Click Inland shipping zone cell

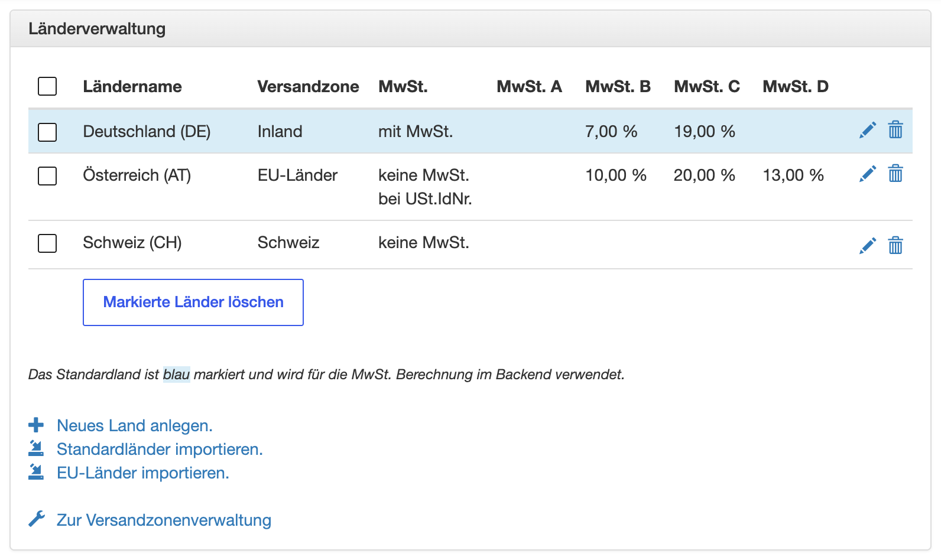(x=280, y=131)
